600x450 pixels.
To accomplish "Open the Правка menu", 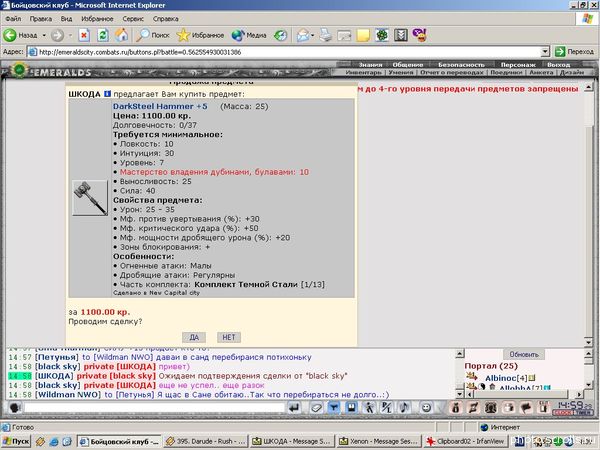I will point(41,19).
